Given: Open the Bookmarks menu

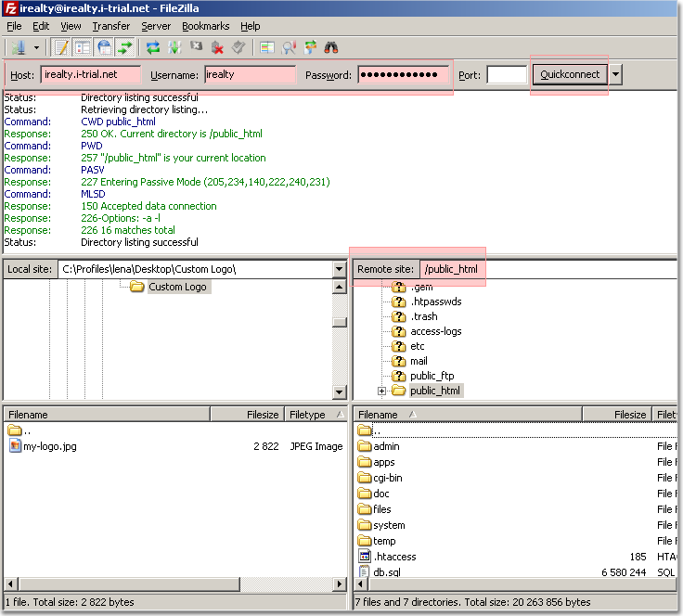Looking at the screenshot, I should [206, 26].
